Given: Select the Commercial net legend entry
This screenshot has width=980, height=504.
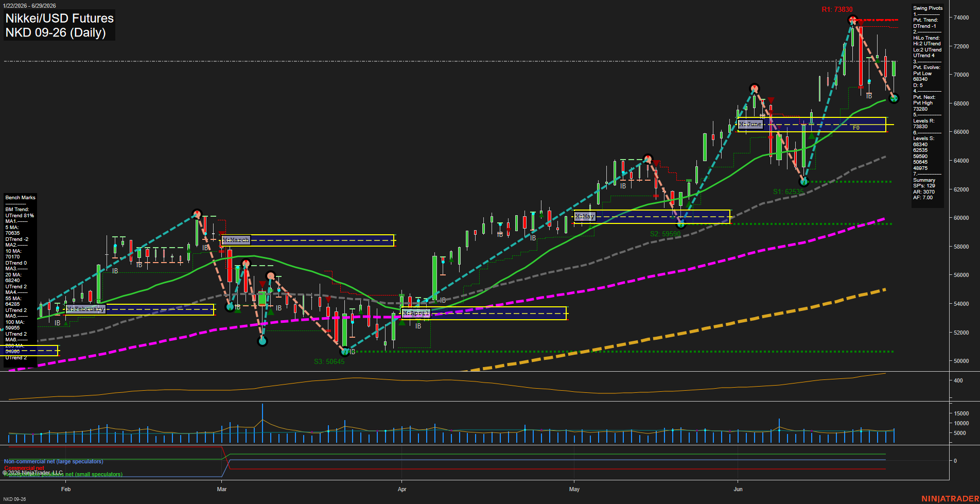Looking at the screenshot, I should coord(24,468).
